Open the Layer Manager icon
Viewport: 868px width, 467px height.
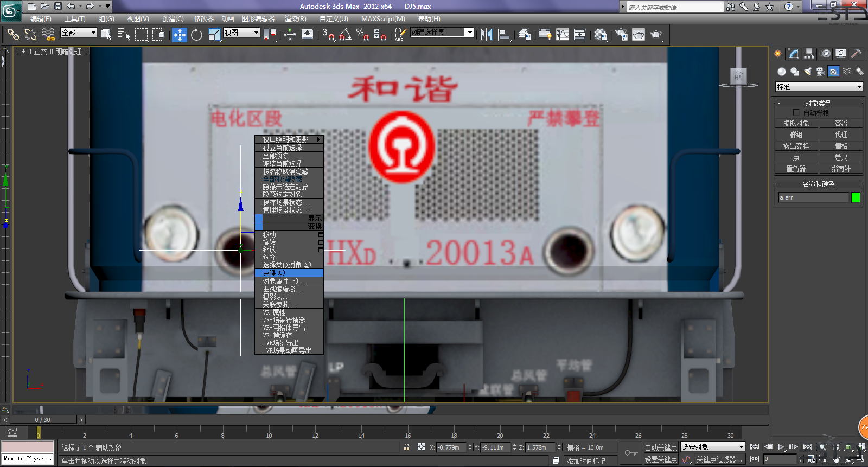tap(525, 35)
